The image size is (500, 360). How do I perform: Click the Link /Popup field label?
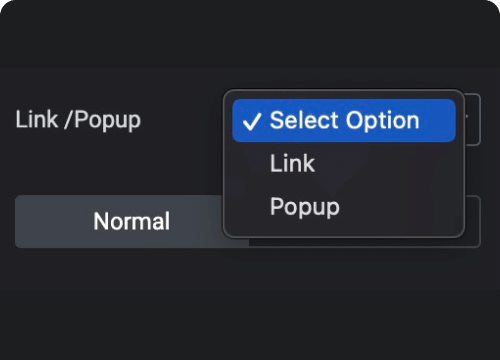(x=78, y=120)
